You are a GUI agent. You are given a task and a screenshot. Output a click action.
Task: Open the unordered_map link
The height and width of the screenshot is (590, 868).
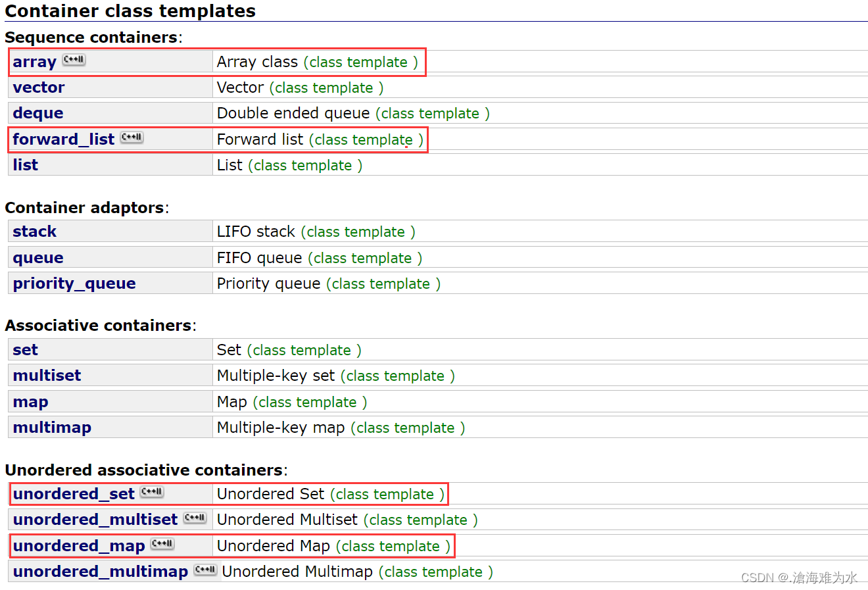pos(79,546)
